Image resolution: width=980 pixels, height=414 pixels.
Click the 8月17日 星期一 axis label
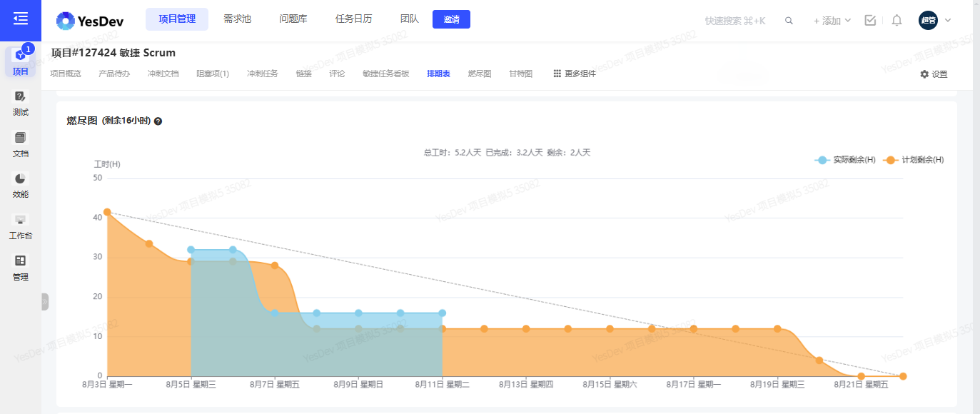pyautogui.click(x=694, y=385)
